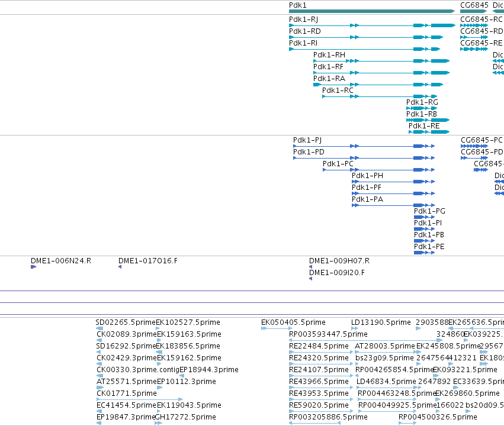Click EST SD02265.5prime label
Image resolution: width=504 pixels, height=426 pixels.
point(126,322)
